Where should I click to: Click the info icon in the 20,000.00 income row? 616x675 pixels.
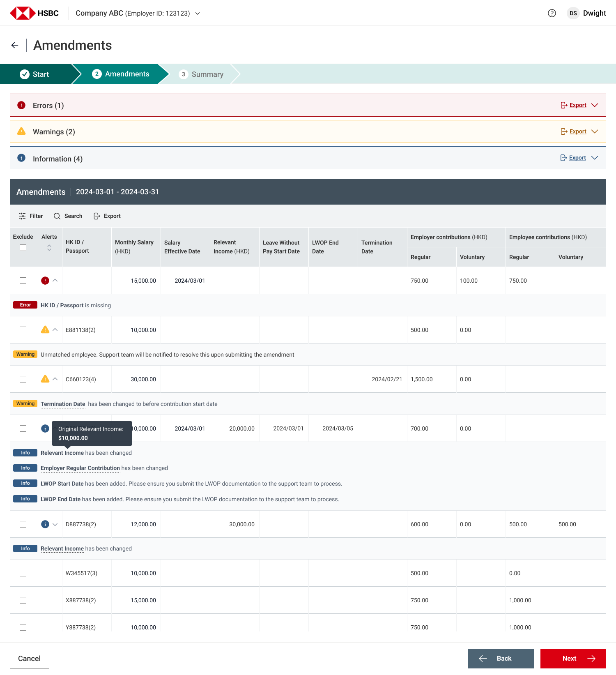[45, 428]
